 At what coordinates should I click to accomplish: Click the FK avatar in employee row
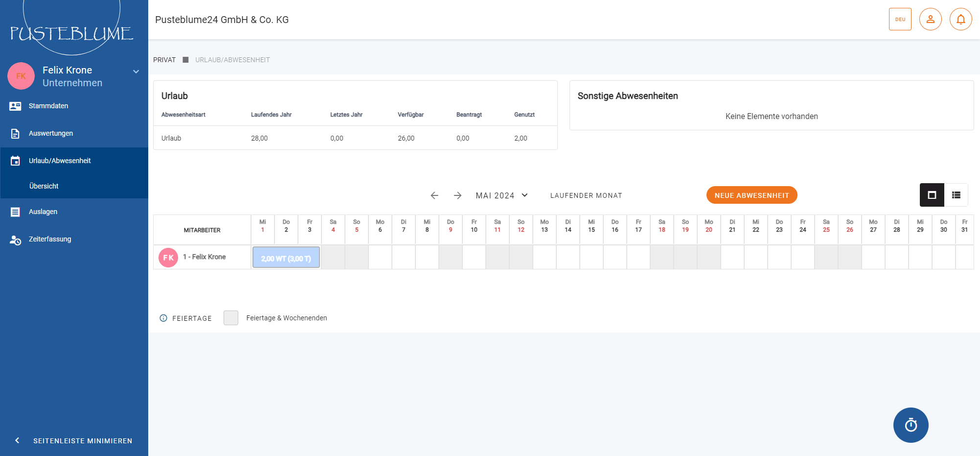coord(168,257)
